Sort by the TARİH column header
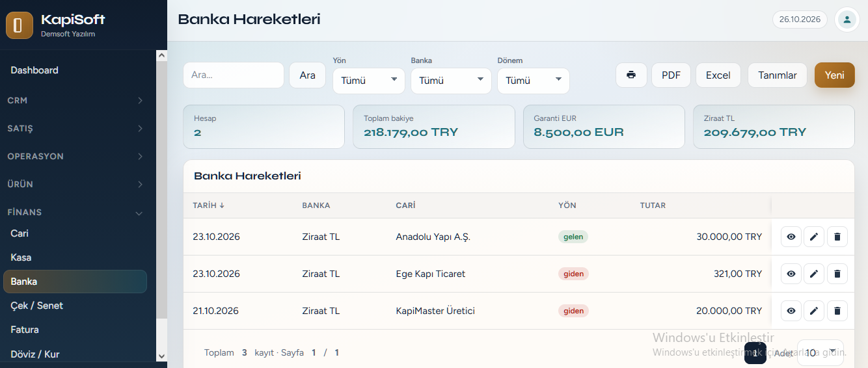The width and height of the screenshot is (868, 368). (209, 205)
